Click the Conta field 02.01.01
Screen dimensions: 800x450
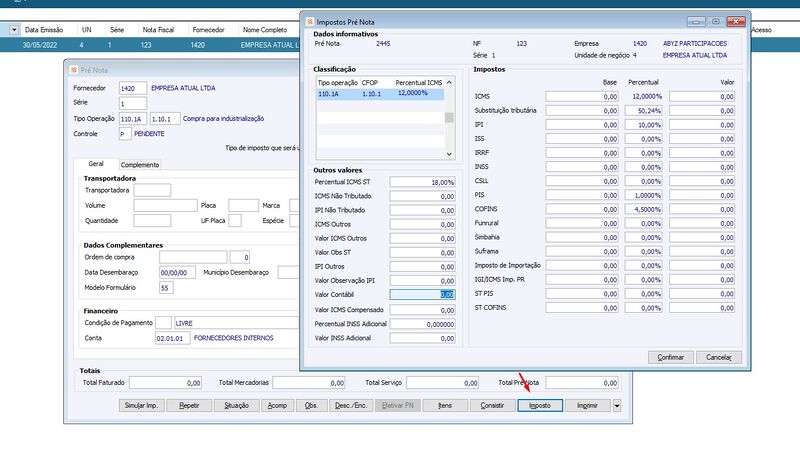(x=172, y=338)
